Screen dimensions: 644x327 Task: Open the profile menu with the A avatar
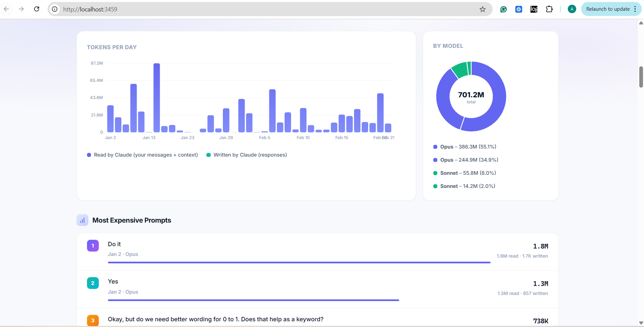point(572,9)
